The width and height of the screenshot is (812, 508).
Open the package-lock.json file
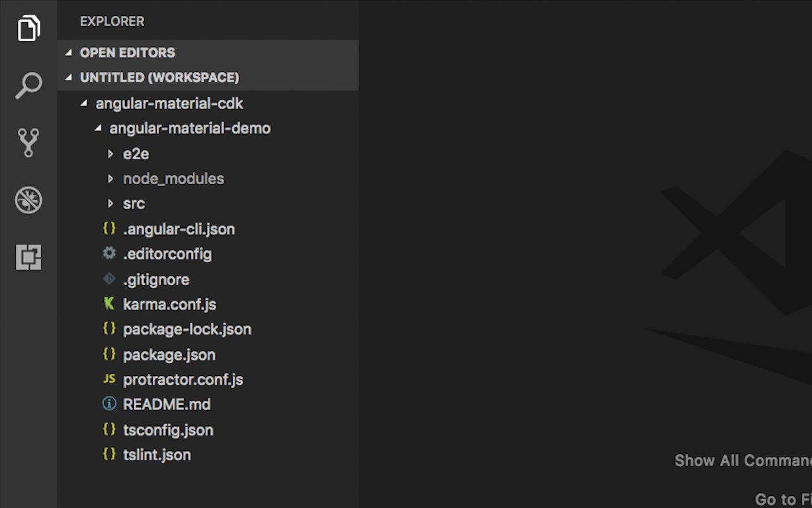(187, 329)
